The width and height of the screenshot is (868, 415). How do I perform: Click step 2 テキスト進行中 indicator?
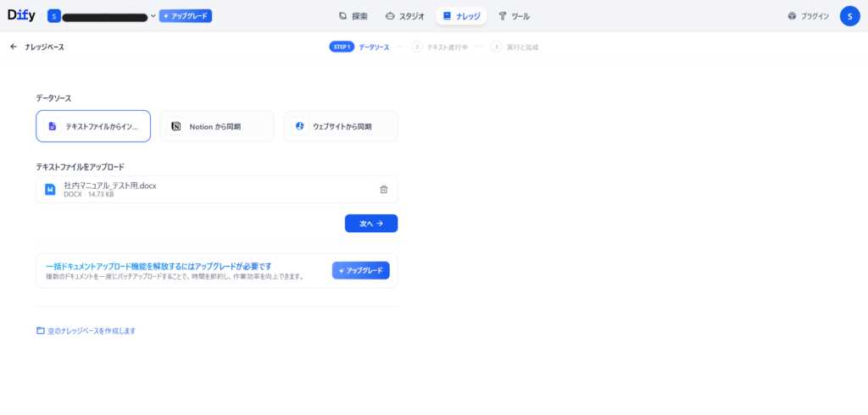click(440, 47)
